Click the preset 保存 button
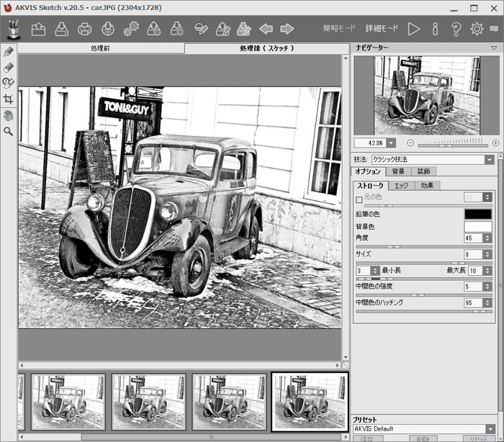This screenshot has width=504, height=442. point(368,439)
